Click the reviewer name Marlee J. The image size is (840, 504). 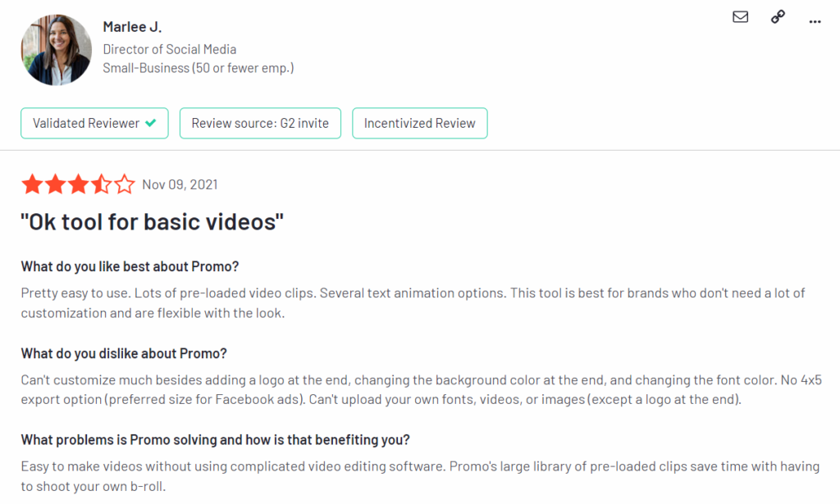click(x=132, y=27)
